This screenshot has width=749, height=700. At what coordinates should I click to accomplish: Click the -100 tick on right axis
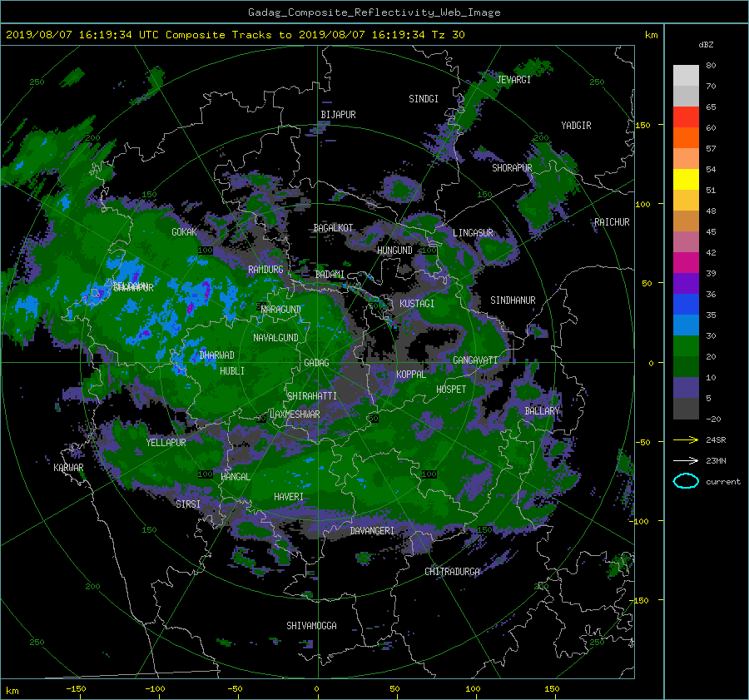[641, 521]
